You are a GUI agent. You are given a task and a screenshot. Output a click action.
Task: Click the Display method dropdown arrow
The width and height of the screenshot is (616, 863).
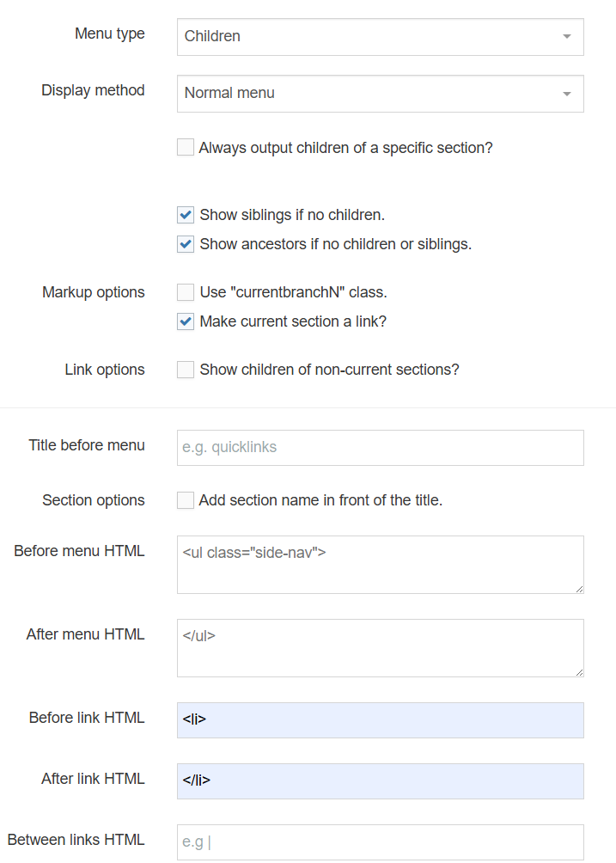[566, 93]
